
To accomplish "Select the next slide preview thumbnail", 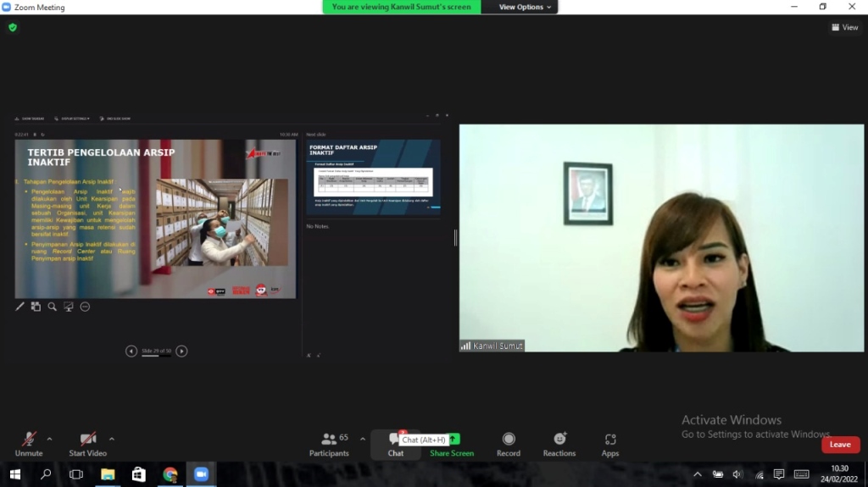I will [373, 177].
